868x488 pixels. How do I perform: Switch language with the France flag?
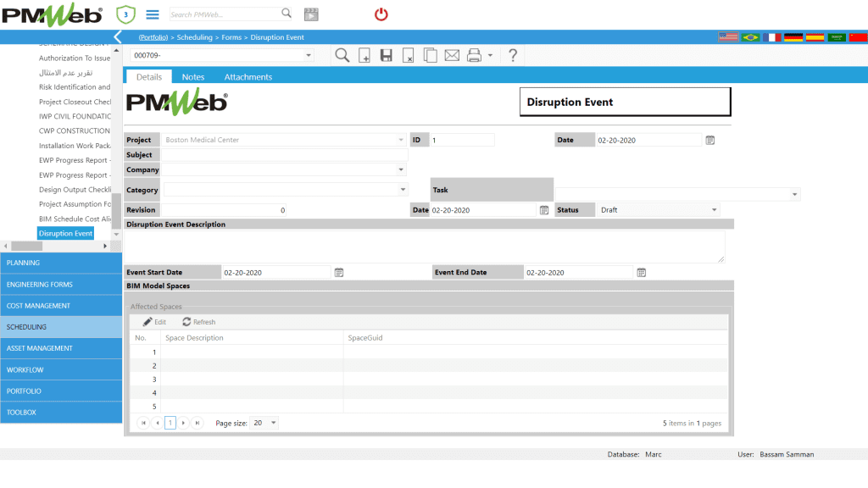pos(771,37)
